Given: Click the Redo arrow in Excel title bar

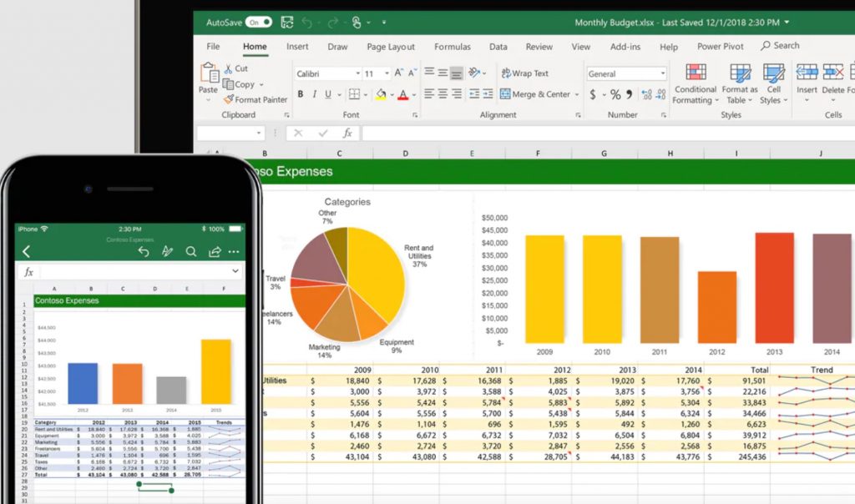Looking at the screenshot, I should pyautogui.click(x=332, y=23).
